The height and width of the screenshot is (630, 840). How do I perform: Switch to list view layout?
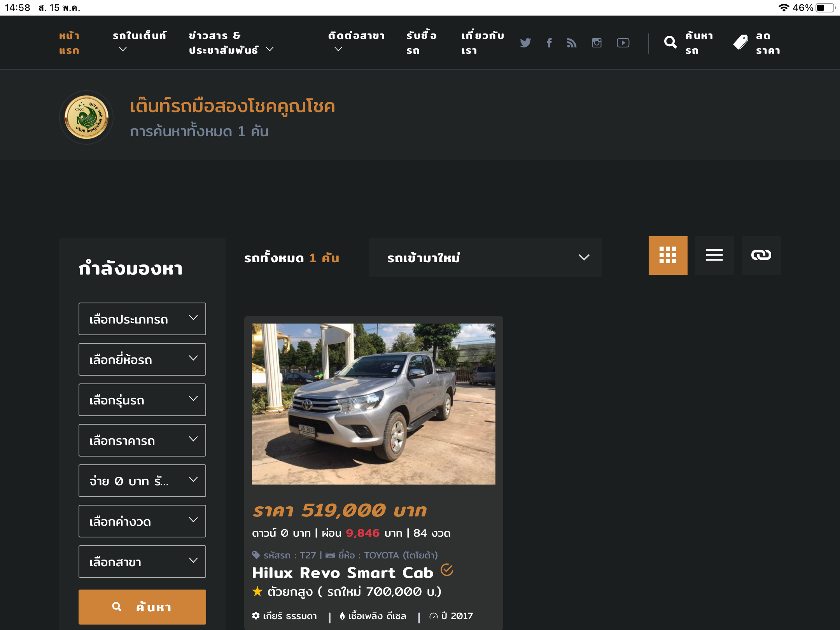(x=714, y=255)
